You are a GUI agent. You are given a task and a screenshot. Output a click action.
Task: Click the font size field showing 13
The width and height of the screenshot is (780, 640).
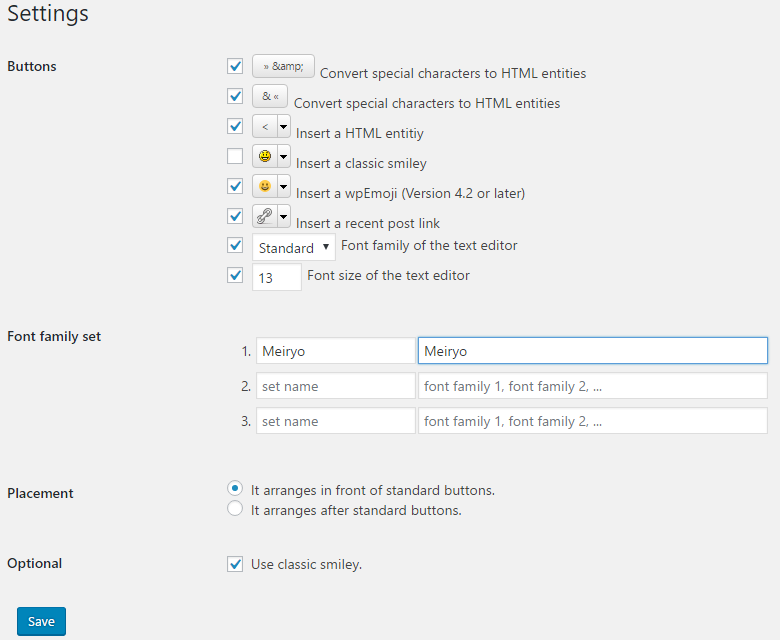pyautogui.click(x=277, y=277)
